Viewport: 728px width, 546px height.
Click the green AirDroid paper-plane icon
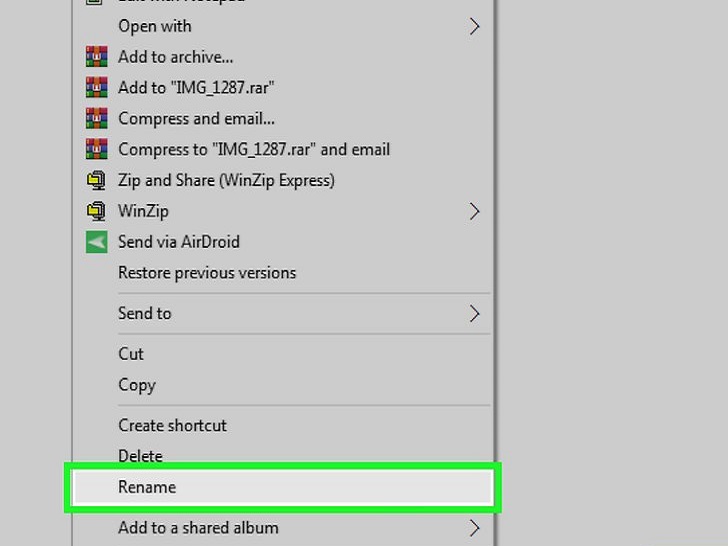point(97,242)
